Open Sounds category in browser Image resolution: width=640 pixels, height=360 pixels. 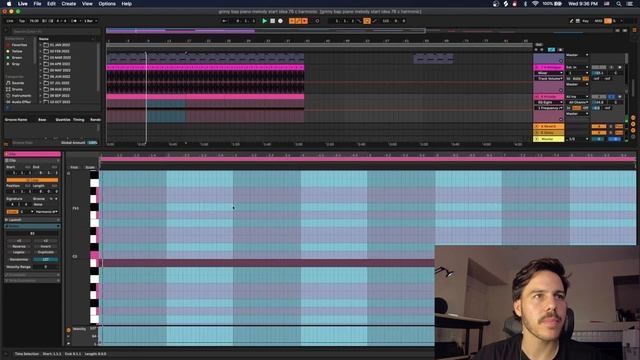18,83
